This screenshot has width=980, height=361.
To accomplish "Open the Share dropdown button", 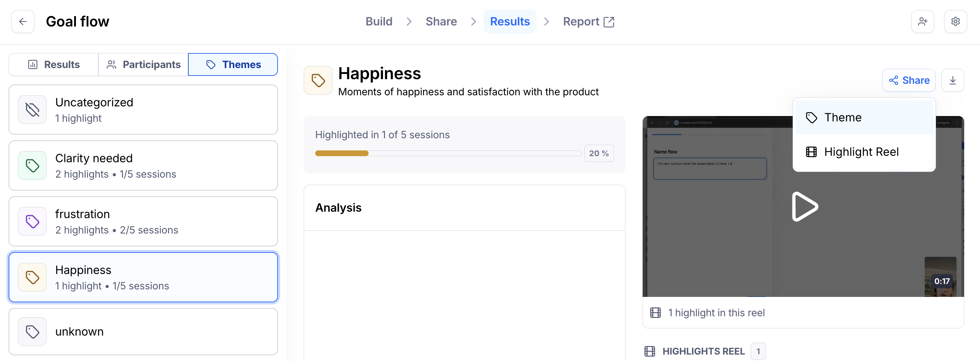I will coord(908,80).
